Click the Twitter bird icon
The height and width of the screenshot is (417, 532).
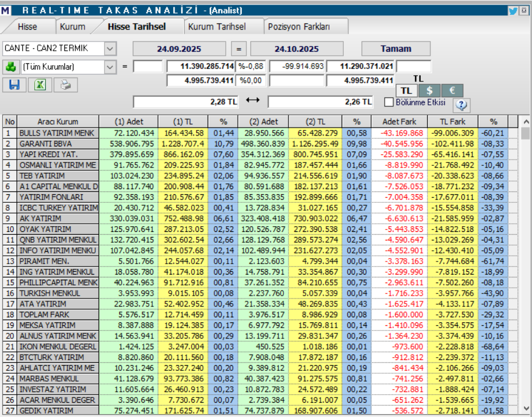(x=513, y=11)
